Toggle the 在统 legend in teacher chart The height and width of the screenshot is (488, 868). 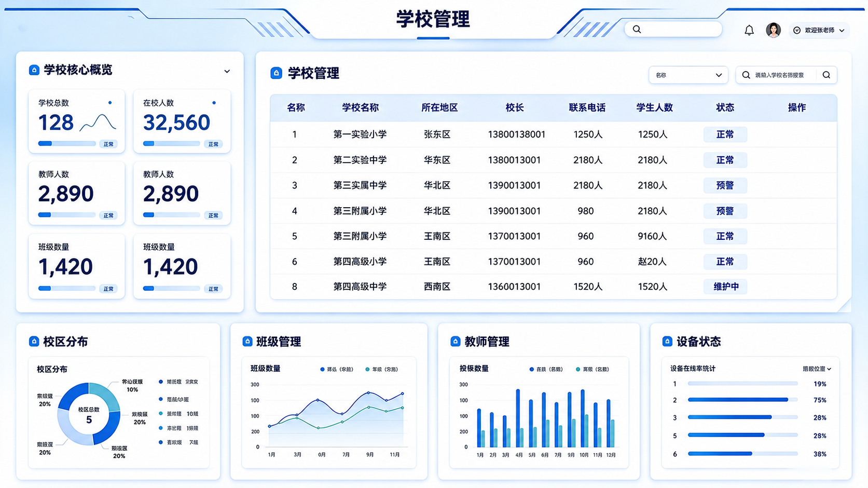click(x=546, y=370)
